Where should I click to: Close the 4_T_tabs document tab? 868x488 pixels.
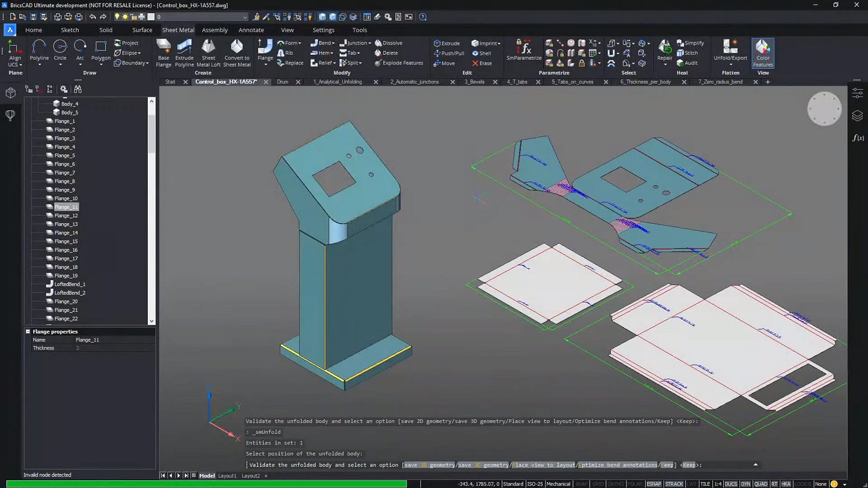click(x=538, y=82)
